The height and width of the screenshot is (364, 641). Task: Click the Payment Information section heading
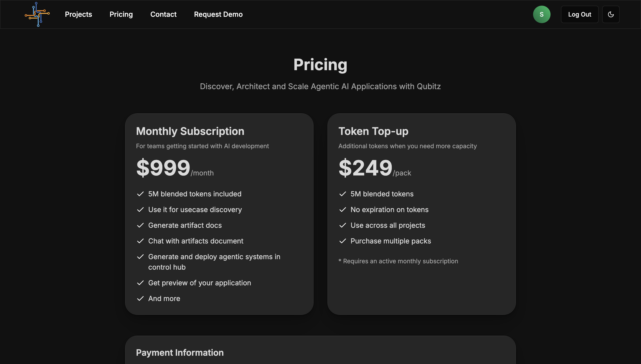[179, 352]
